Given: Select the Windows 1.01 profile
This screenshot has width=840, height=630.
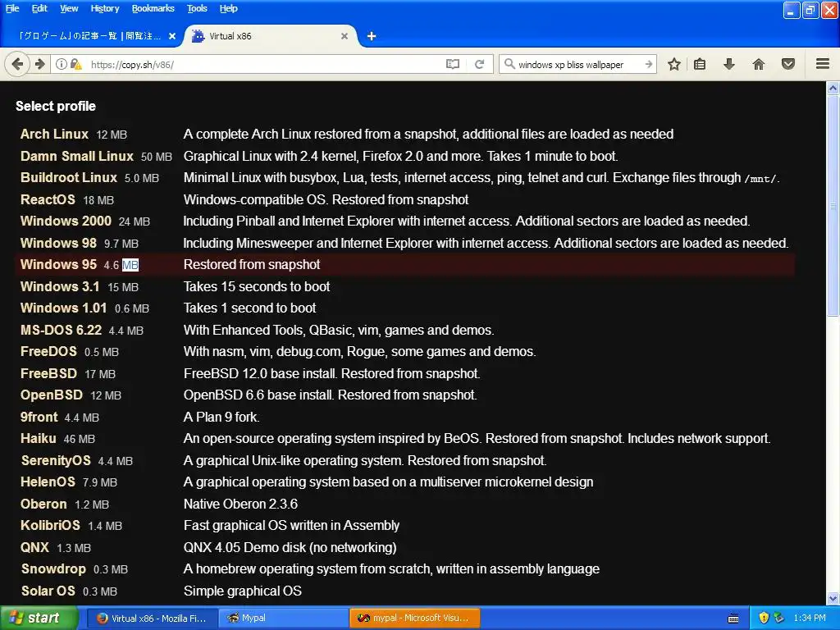Looking at the screenshot, I should coord(63,308).
